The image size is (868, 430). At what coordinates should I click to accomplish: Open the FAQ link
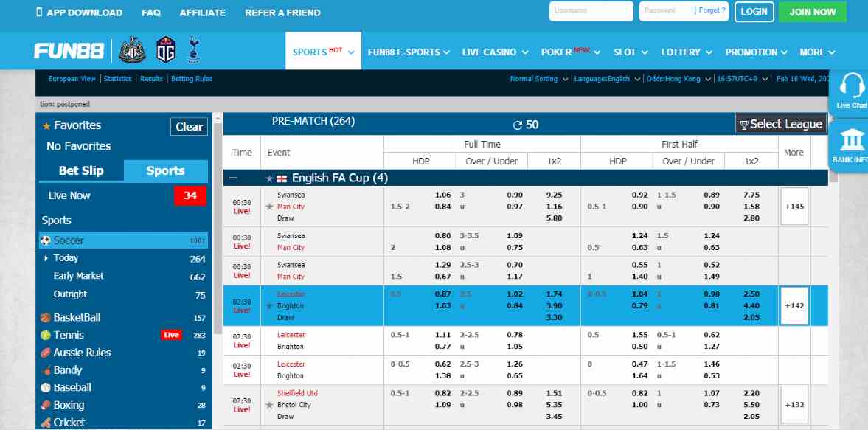[151, 13]
